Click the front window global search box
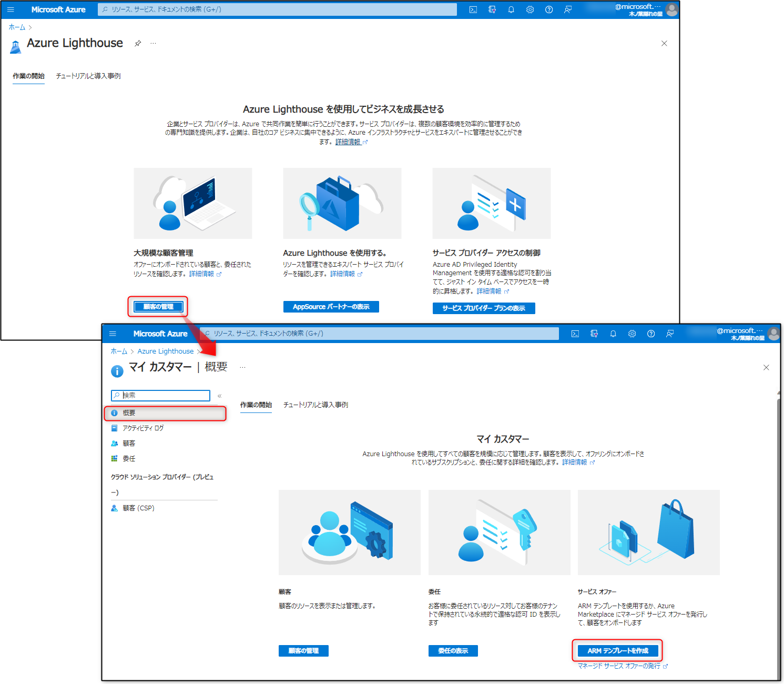Screen dimensions: 784x684 [x=379, y=334]
